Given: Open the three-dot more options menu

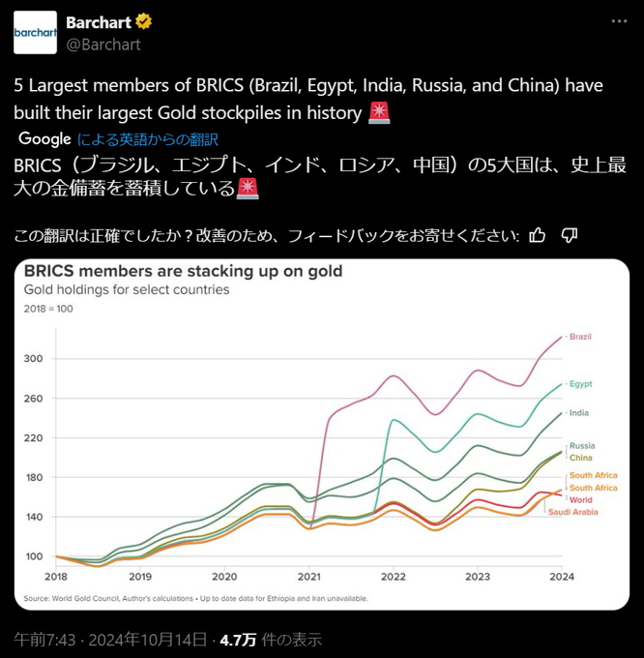Looking at the screenshot, I should click(617, 23).
